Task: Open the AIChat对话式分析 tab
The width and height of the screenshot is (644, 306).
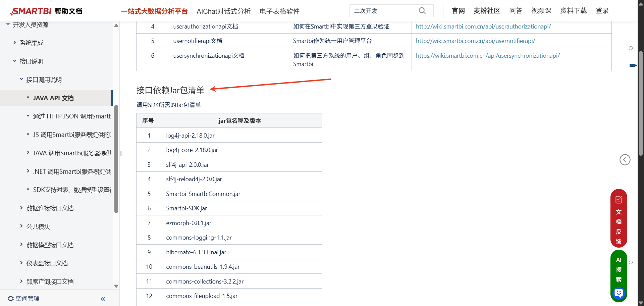Action: coord(223,11)
